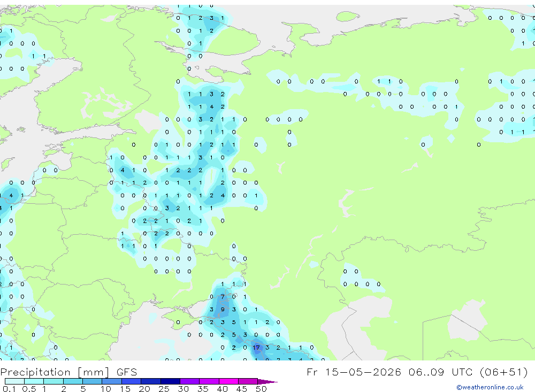Select the 0.5–1 mm legend color swatch

[x=34, y=381]
